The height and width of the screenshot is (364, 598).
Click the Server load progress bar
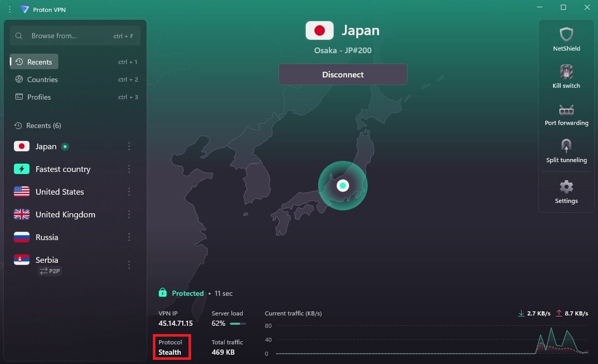pyautogui.click(x=237, y=324)
